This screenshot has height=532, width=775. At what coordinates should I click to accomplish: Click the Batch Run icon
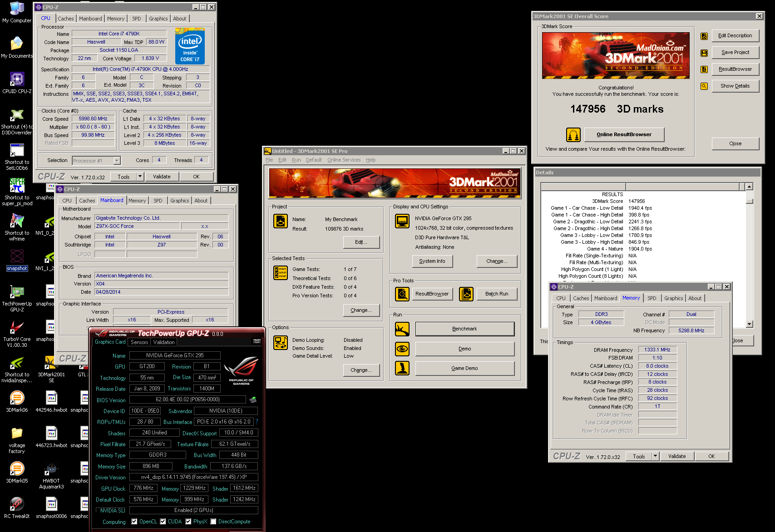click(466, 294)
